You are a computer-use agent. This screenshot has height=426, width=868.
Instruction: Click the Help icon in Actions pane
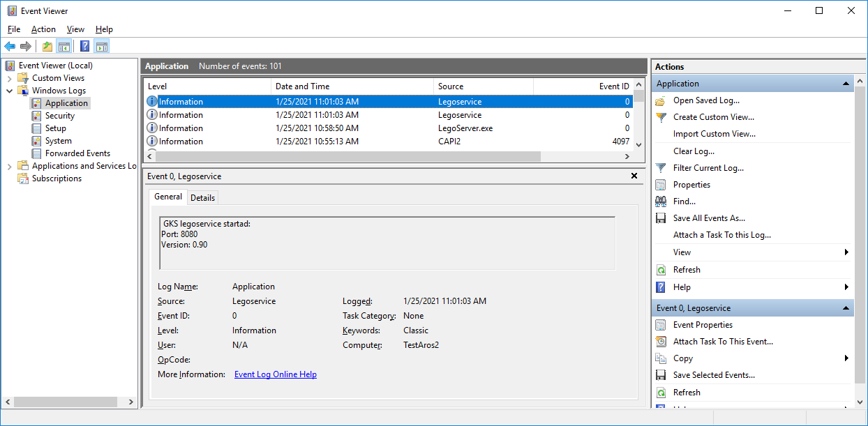click(x=661, y=287)
